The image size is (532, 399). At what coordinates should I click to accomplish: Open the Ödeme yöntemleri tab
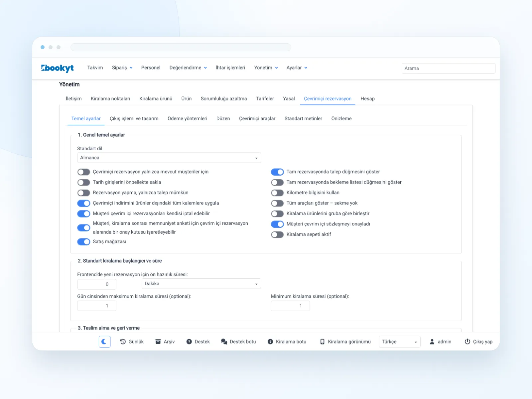click(187, 118)
